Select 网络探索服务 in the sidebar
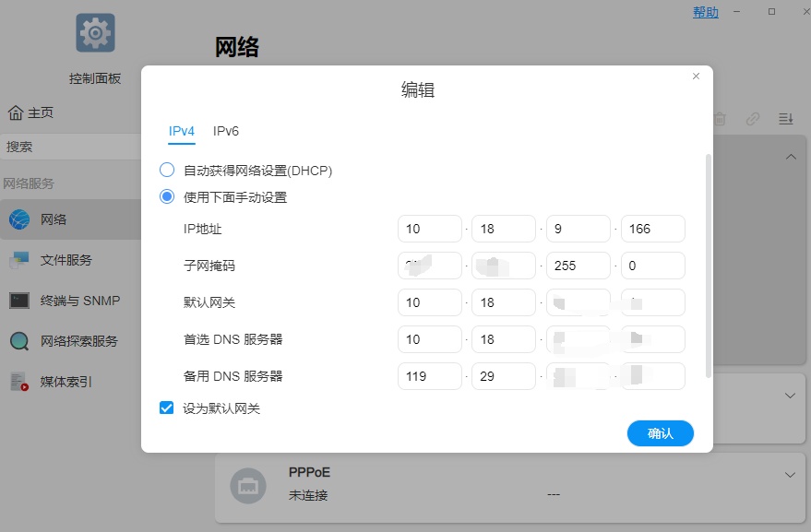Image resolution: width=811 pixels, height=532 pixels. tap(70, 341)
